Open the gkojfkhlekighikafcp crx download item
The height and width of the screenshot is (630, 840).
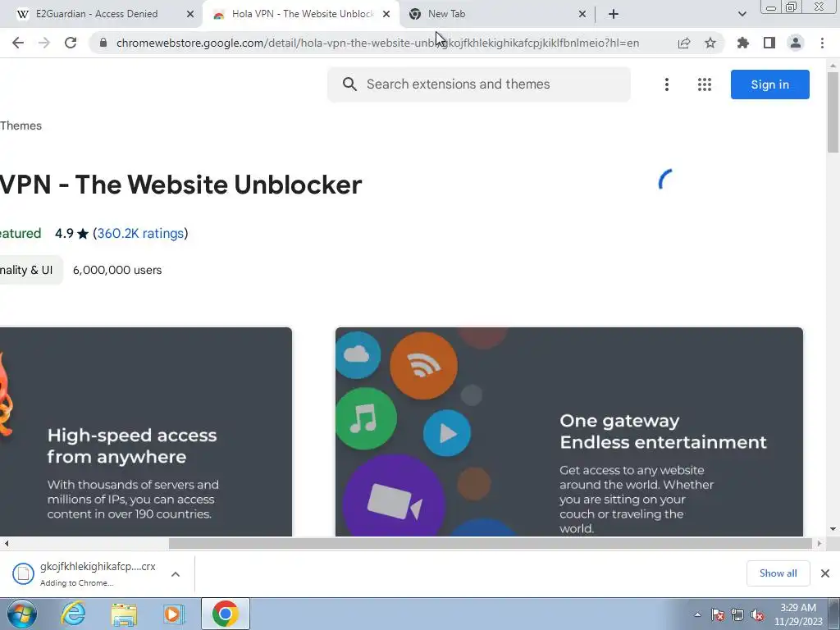click(85, 573)
